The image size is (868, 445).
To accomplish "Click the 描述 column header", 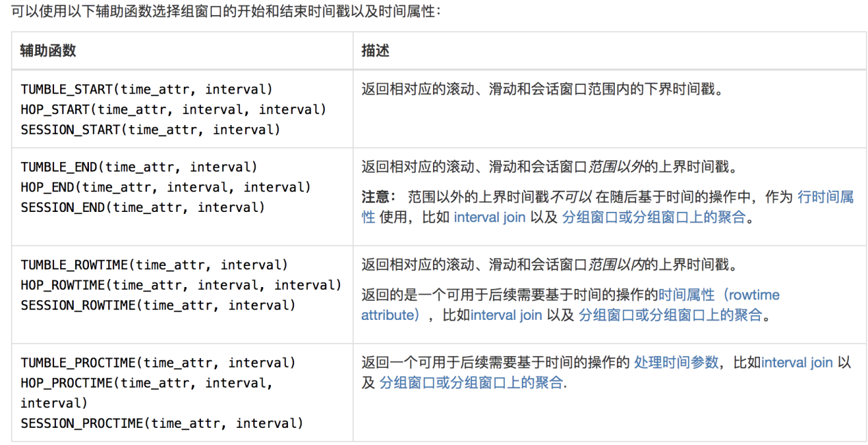I will point(376,51).
